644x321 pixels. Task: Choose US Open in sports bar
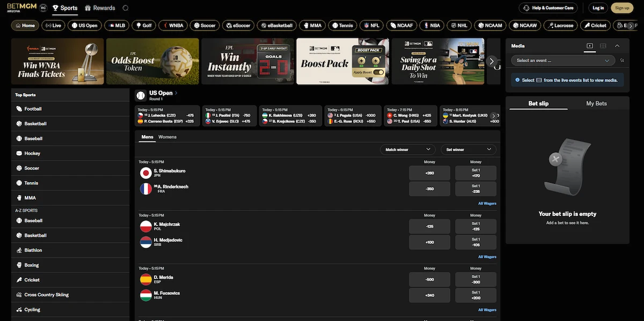click(84, 25)
